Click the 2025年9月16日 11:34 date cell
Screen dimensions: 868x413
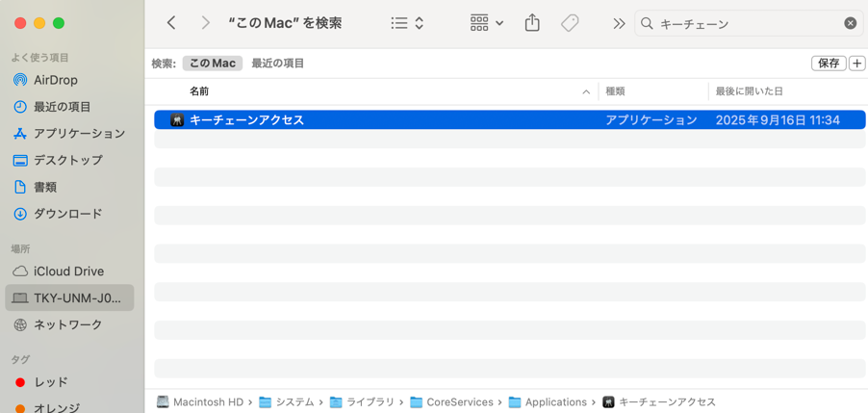(x=778, y=119)
